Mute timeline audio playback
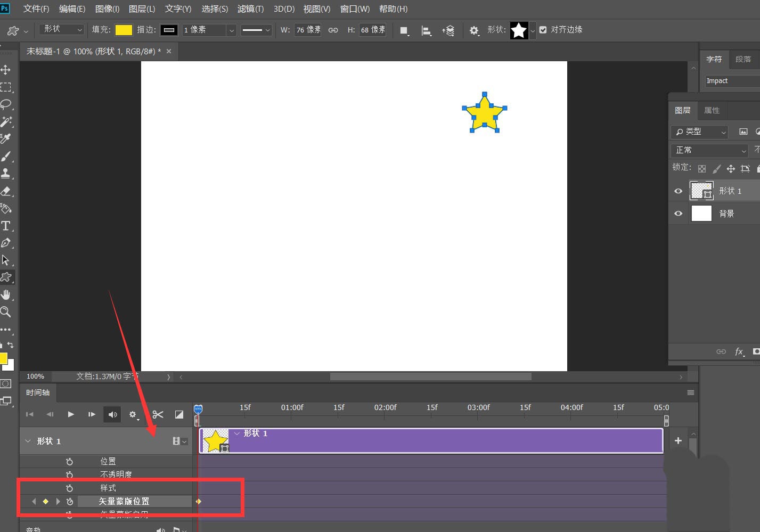The height and width of the screenshot is (532, 760). 113,414
